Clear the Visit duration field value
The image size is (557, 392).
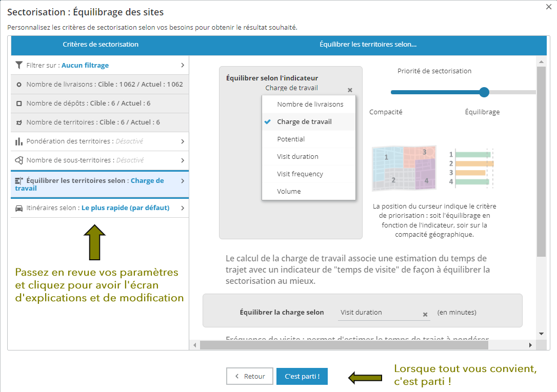425,314
